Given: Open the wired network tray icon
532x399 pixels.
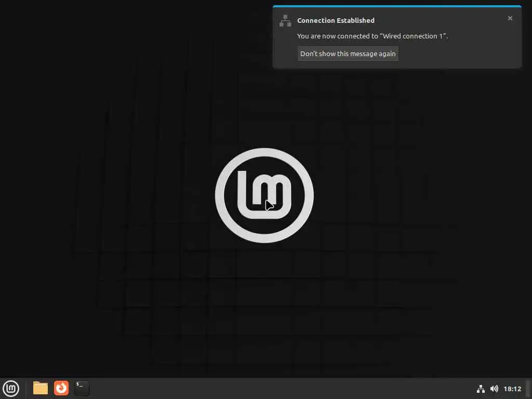Looking at the screenshot, I should point(481,389).
